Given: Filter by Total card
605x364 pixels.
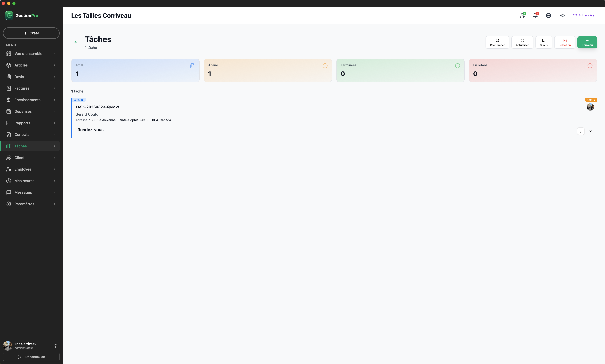Looking at the screenshot, I should coord(135,70).
